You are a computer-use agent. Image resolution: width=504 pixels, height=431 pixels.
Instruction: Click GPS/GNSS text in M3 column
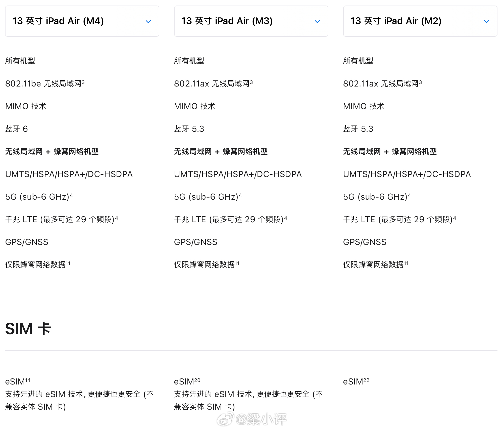coord(195,242)
